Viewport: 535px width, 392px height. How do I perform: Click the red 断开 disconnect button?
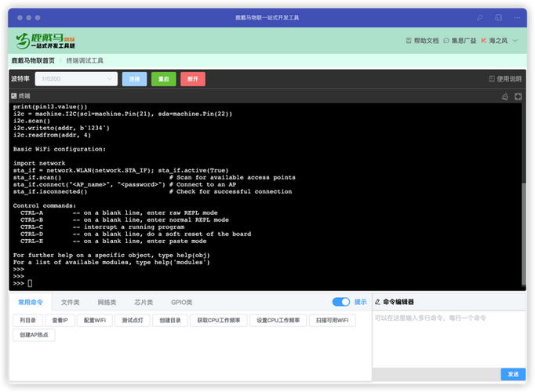click(x=193, y=78)
